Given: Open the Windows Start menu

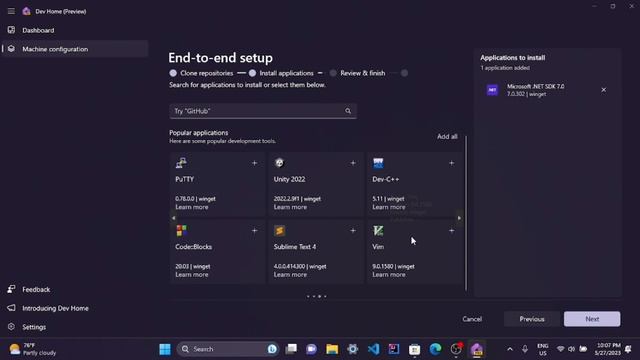Looking at the screenshot, I should click(165, 349).
